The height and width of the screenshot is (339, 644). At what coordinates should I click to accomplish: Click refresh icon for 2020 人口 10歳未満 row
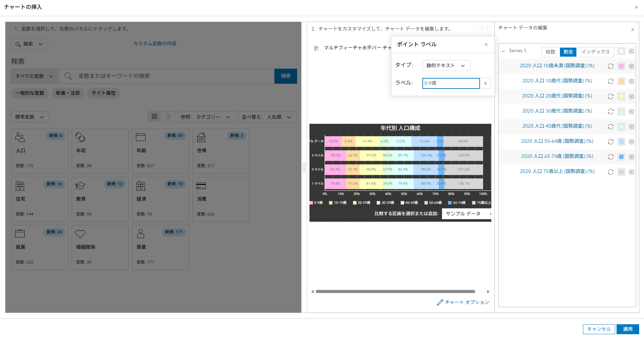click(x=610, y=66)
